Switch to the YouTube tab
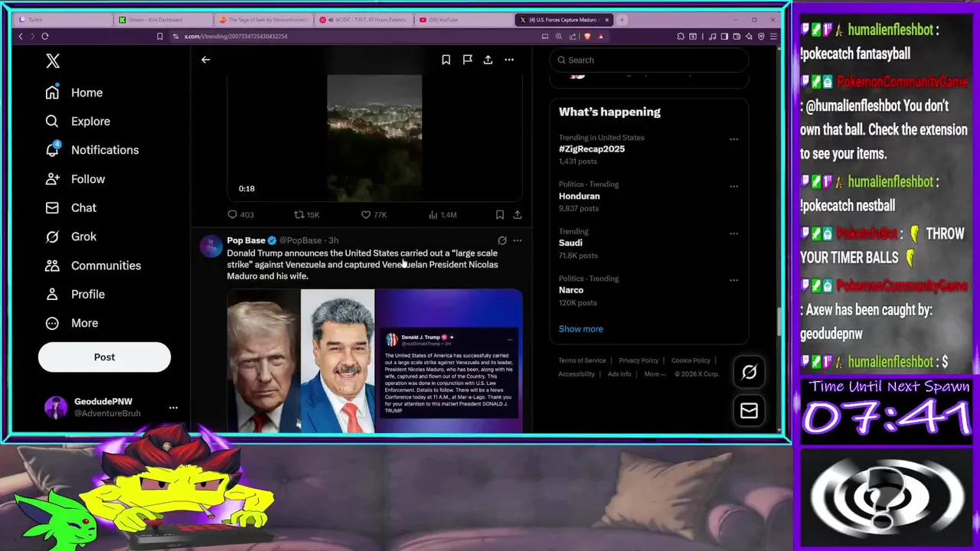Image resolution: width=980 pixels, height=551 pixels. 465,20
